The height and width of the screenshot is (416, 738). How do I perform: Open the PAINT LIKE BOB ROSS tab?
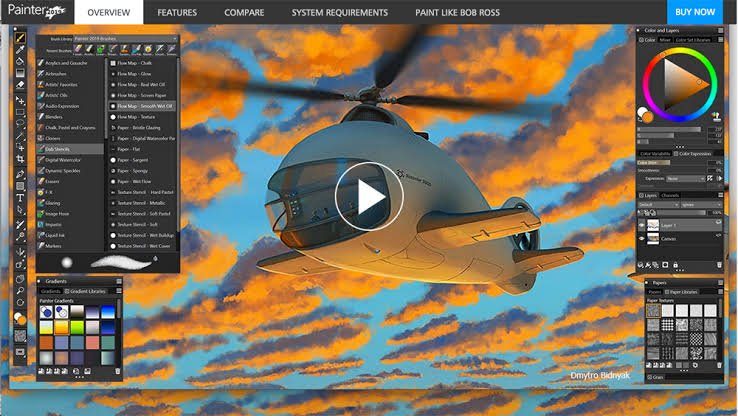pos(457,12)
